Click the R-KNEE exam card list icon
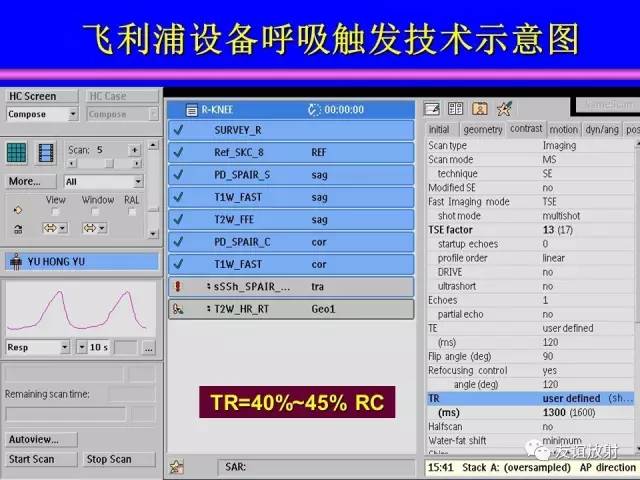The width and height of the screenshot is (640, 480). 191,110
